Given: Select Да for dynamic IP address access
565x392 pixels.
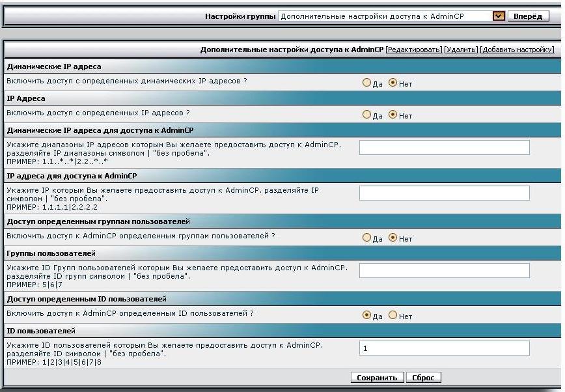Looking at the screenshot, I should click(x=366, y=83).
